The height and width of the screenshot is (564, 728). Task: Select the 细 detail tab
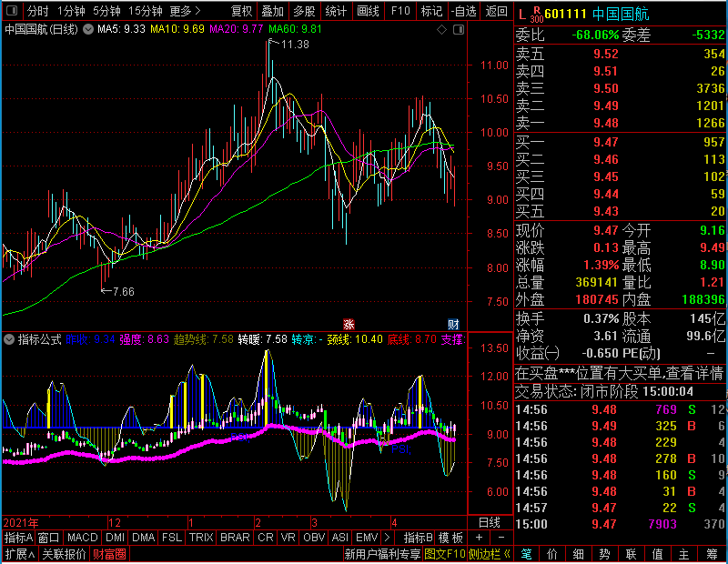578,554
